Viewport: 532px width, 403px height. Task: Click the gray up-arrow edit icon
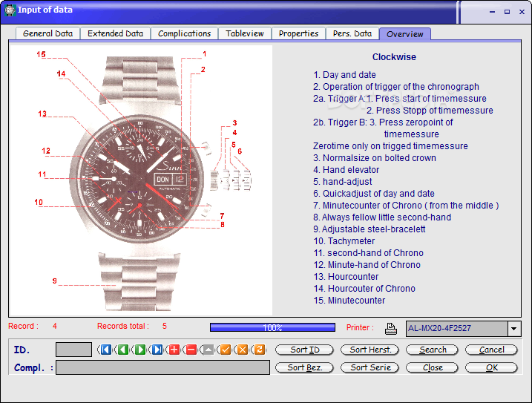208,350
